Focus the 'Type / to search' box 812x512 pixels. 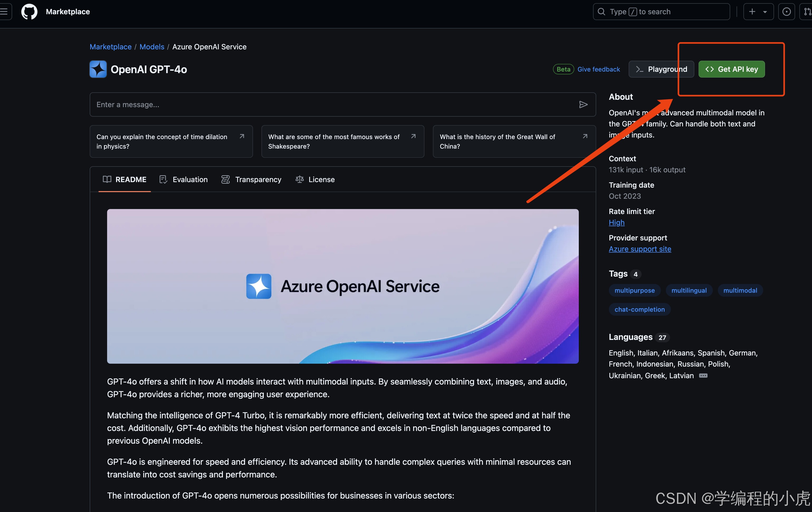pos(661,11)
